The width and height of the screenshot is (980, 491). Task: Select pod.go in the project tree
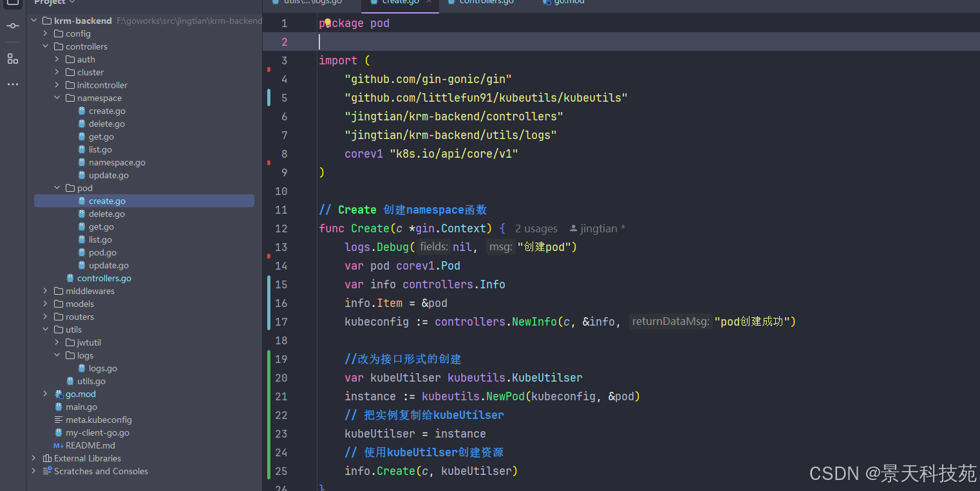click(x=103, y=252)
